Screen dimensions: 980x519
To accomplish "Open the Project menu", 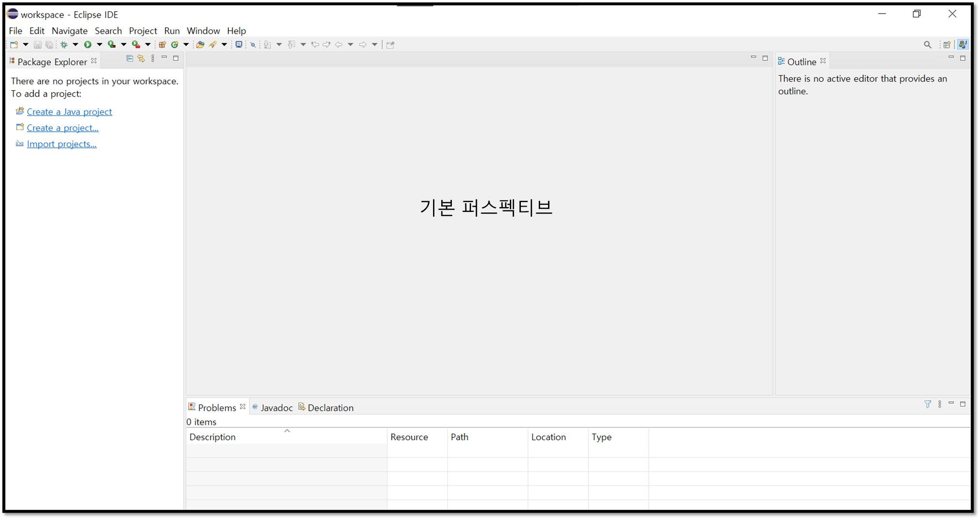I will 143,30.
